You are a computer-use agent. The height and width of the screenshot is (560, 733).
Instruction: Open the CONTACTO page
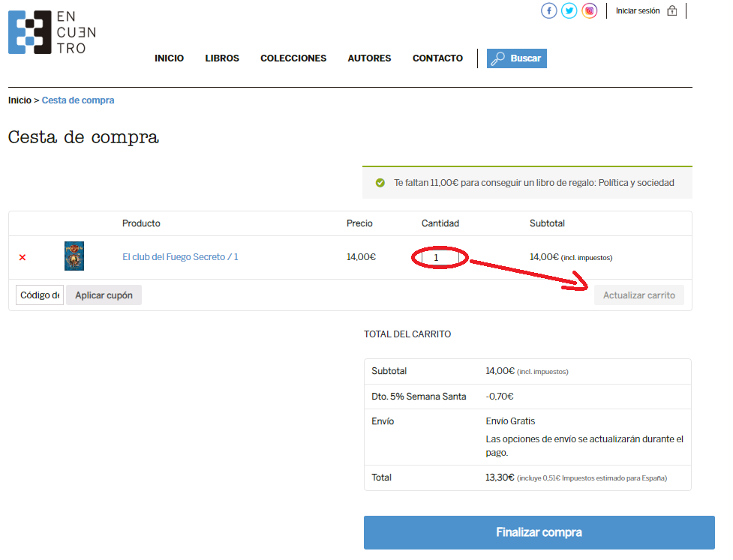[x=437, y=58]
